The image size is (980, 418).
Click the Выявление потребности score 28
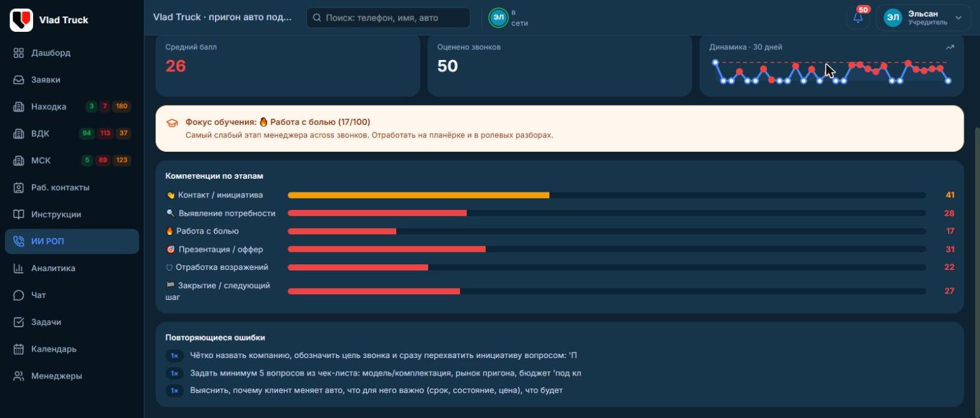coord(949,213)
